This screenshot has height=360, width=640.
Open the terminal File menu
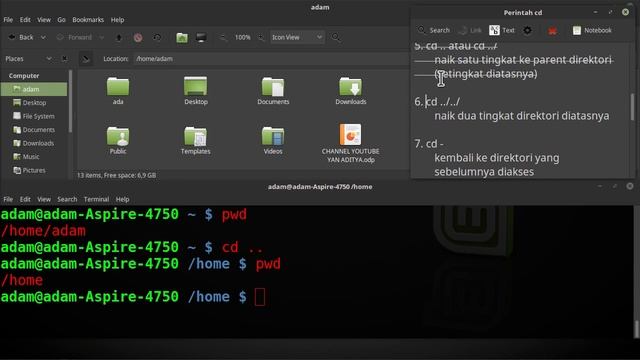click(x=8, y=199)
